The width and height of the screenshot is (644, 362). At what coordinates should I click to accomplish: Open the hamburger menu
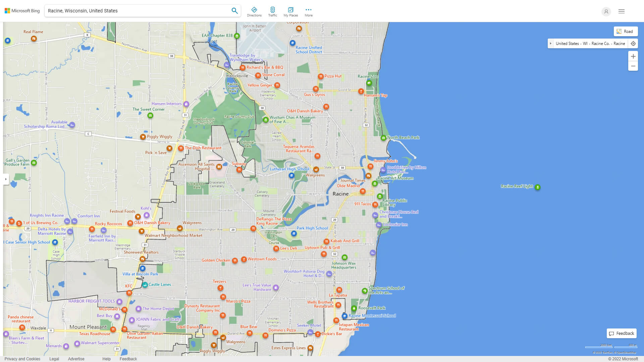pos(621,11)
